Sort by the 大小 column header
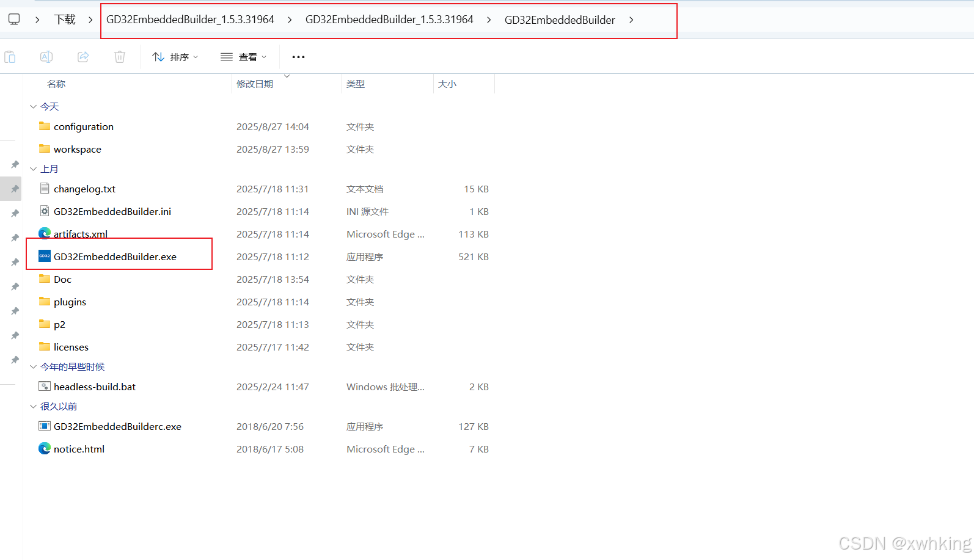This screenshot has height=560, width=974. tap(447, 84)
